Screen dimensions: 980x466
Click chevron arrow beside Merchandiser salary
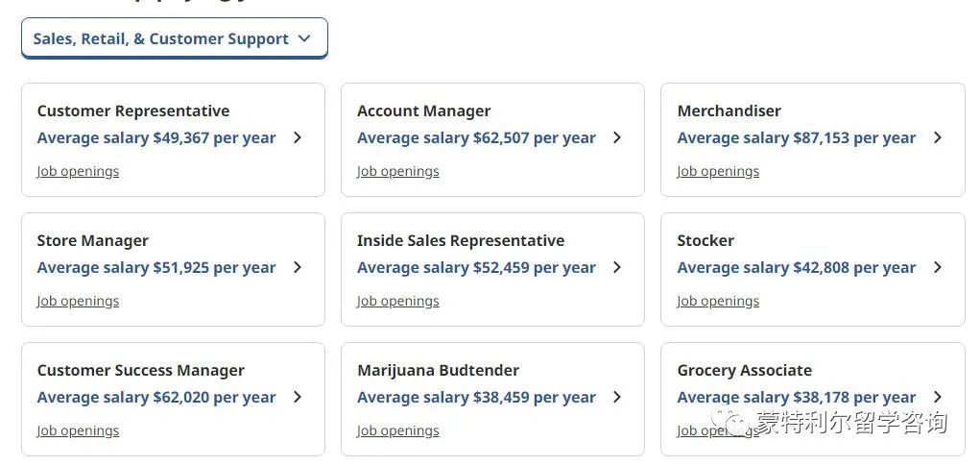(938, 137)
